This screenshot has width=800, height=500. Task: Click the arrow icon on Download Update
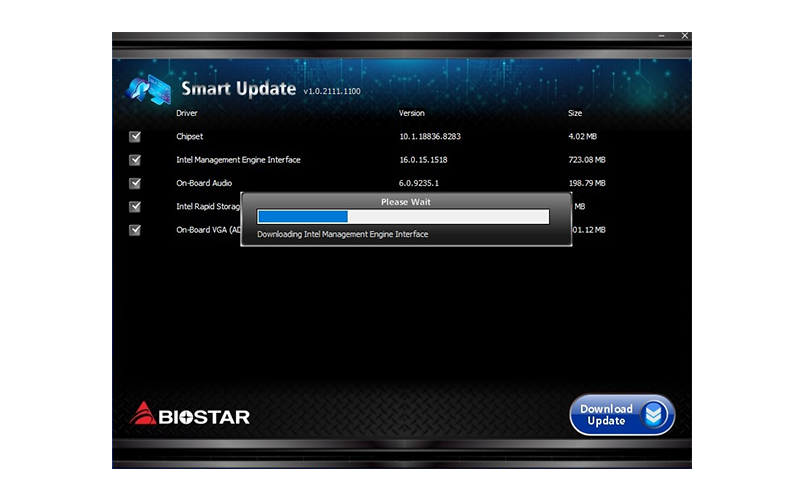pos(654,415)
